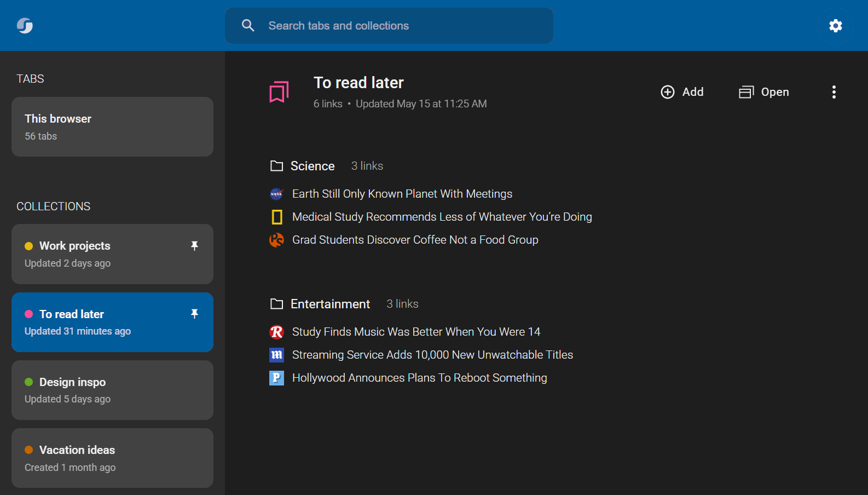Toggle pin on To read later collection
Screen dimensions: 868x495
pos(194,314)
